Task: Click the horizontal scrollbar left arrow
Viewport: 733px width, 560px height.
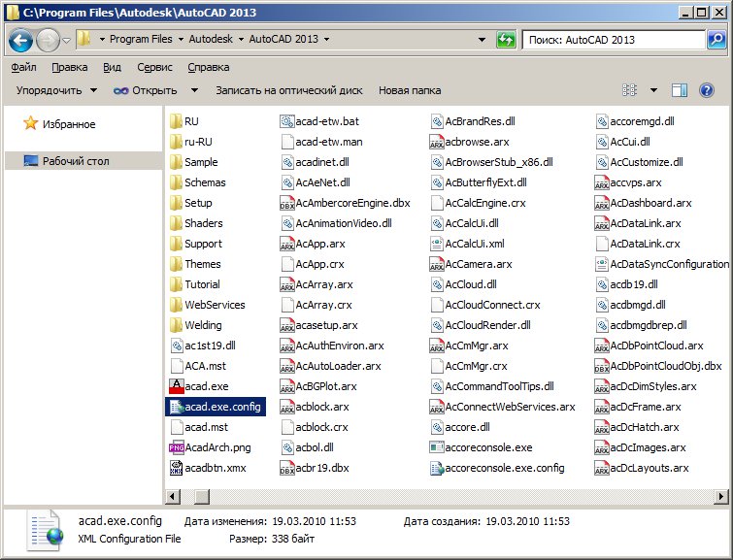Action: (x=173, y=496)
